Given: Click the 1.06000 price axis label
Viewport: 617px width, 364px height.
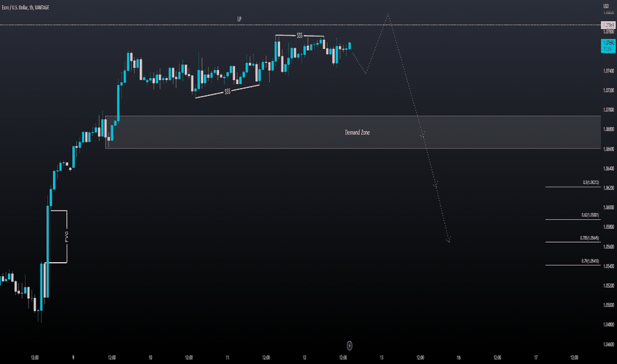Looking at the screenshot, I should pyautogui.click(x=608, y=207).
